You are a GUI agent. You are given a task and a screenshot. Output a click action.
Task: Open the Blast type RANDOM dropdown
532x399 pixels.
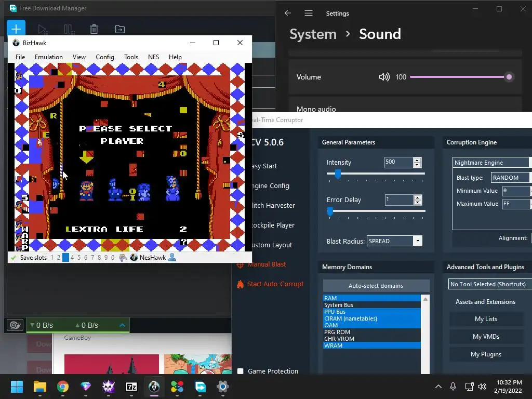(x=511, y=178)
